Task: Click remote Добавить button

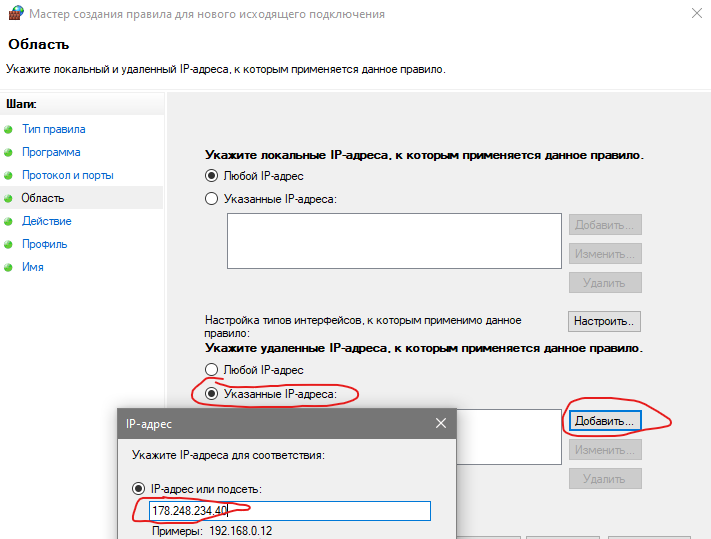Action: click(x=605, y=421)
